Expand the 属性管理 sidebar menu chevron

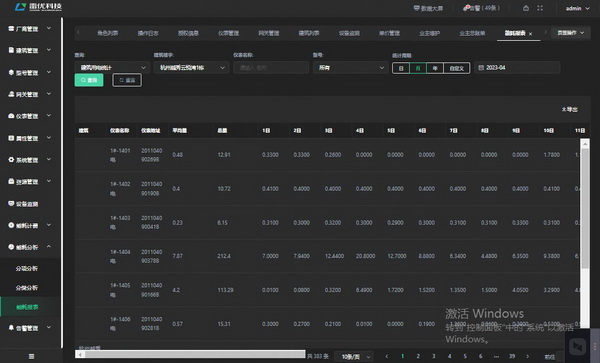coord(49,137)
